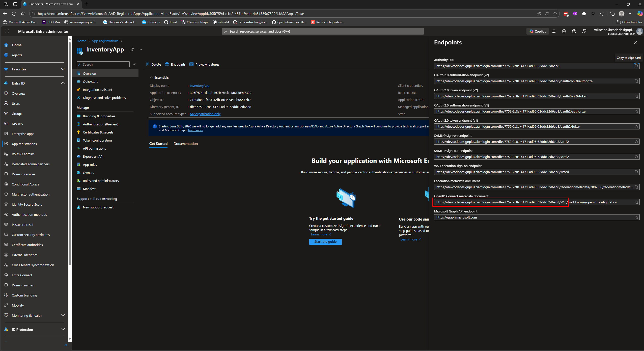Click Delete in the app toolbar
The height and width of the screenshot is (351, 644).
[x=153, y=64]
